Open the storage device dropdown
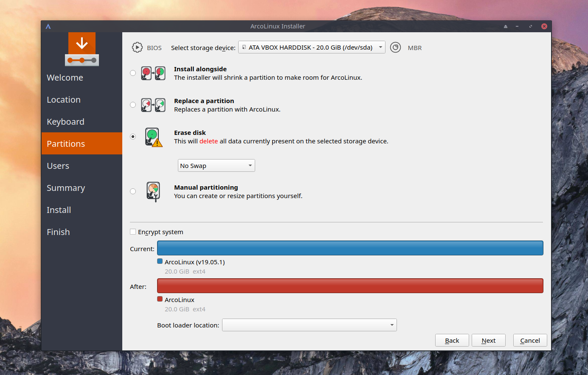Screen dimensions: 588x375 [312, 47]
